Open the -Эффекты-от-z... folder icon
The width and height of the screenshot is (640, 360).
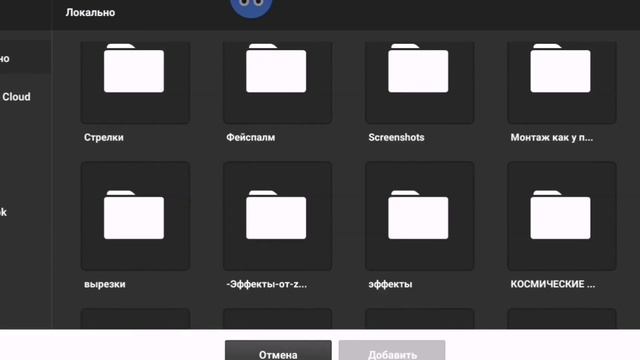pyautogui.click(x=277, y=216)
